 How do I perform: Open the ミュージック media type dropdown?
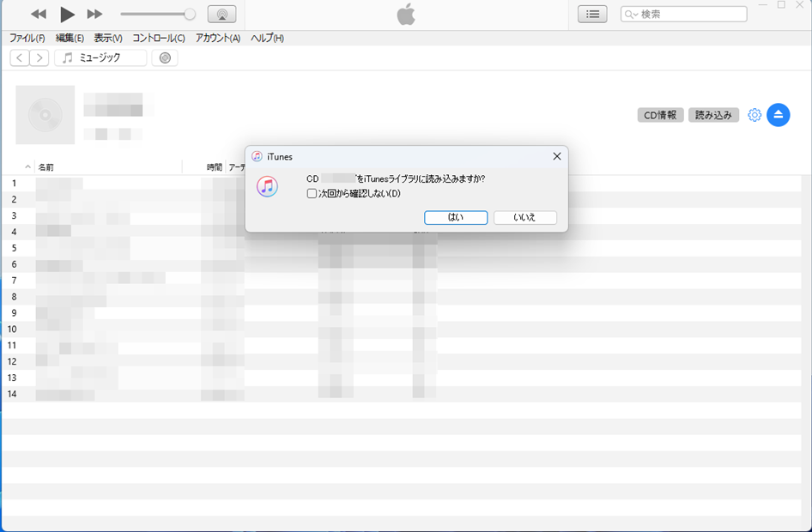pyautogui.click(x=100, y=57)
